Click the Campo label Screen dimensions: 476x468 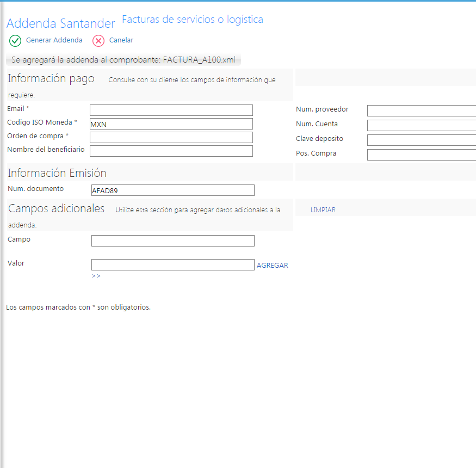[x=19, y=239]
